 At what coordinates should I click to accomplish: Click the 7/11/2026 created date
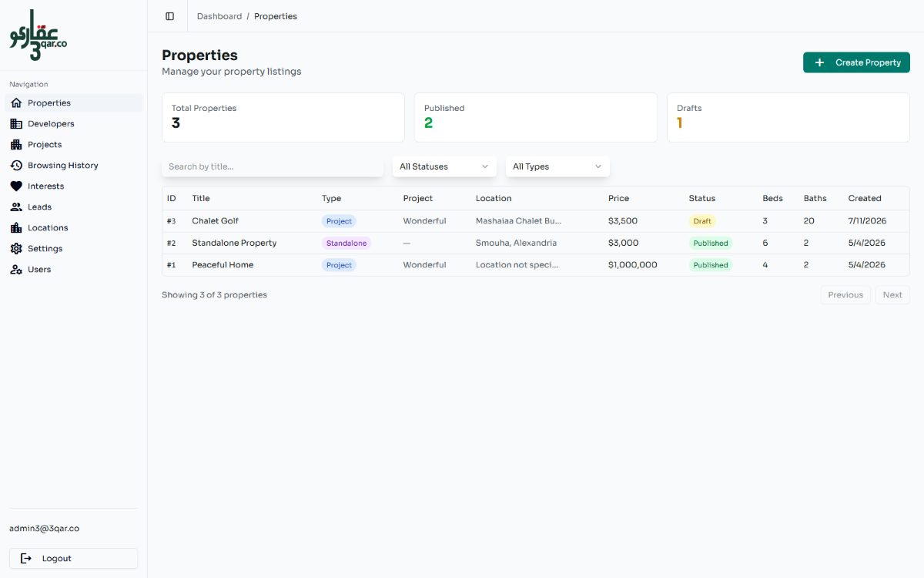(x=867, y=221)
